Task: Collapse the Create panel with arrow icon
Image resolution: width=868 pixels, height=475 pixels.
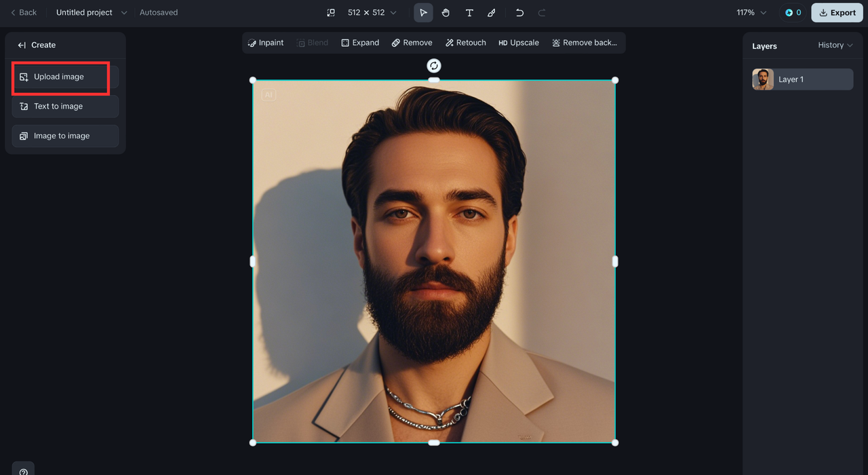Action: [x=22, y=45]
